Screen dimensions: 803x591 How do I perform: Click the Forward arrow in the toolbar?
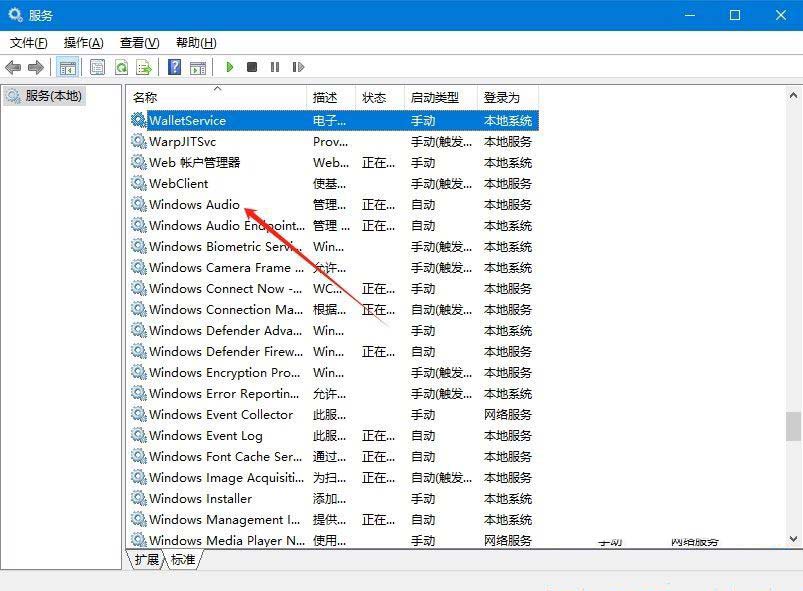click(x=36, y=67)
